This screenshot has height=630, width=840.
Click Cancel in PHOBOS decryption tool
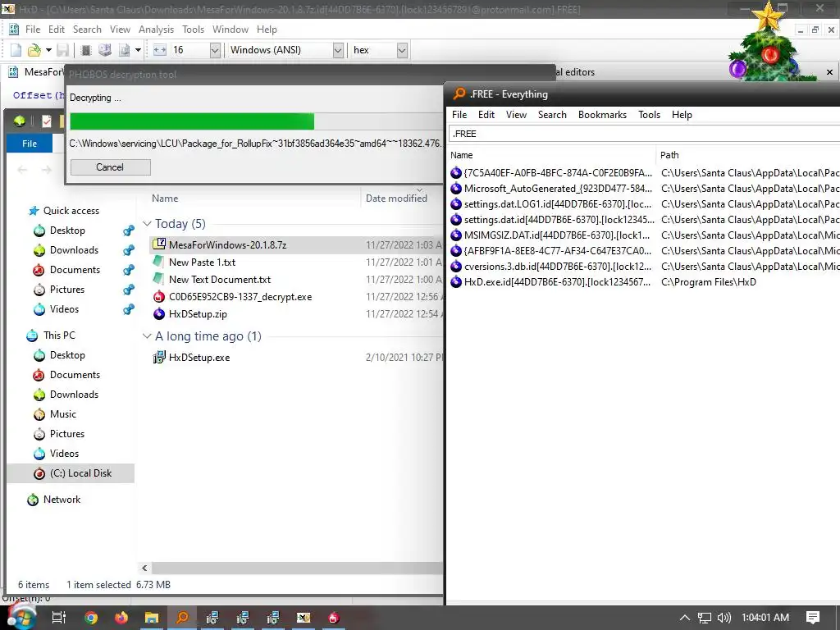(111, 167)
